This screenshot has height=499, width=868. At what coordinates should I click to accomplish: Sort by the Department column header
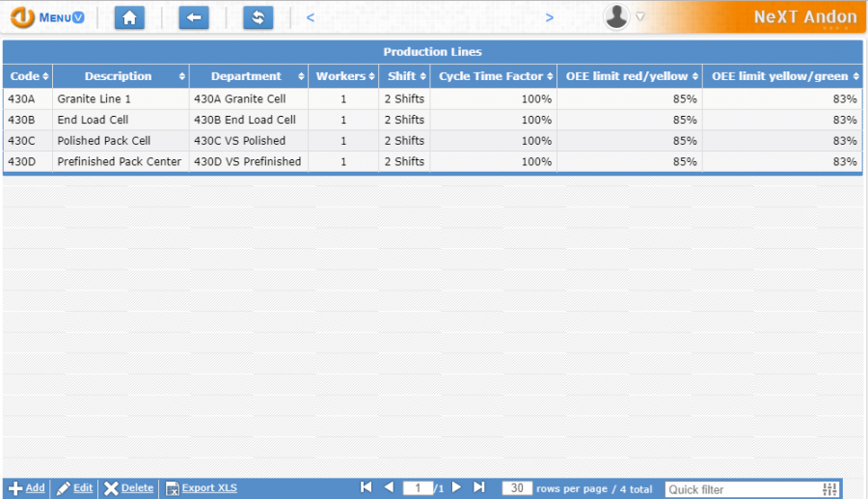pos(247,76)
